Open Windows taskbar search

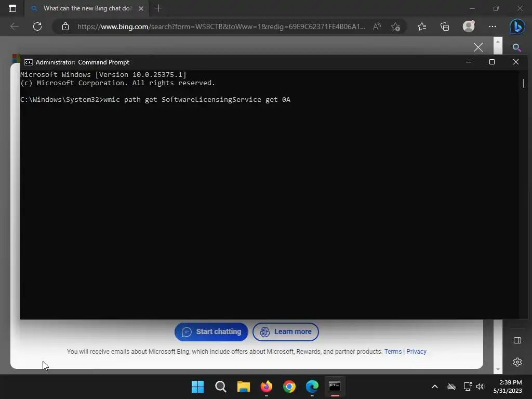pyautogui.click(x=220, y=387)
